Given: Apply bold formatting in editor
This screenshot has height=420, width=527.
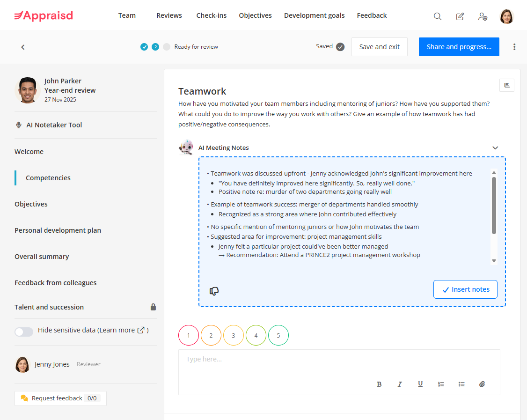Looking at the screenshot, I should tap(379, 384).
